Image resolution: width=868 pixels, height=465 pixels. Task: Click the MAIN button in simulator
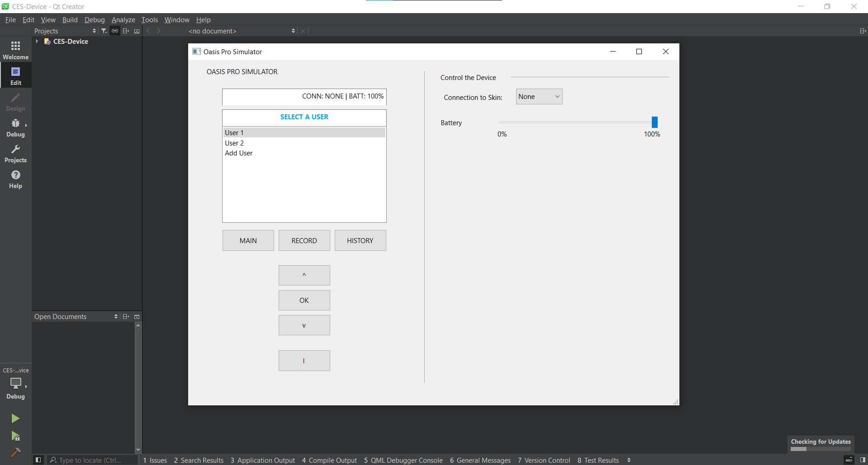[248, 240]
